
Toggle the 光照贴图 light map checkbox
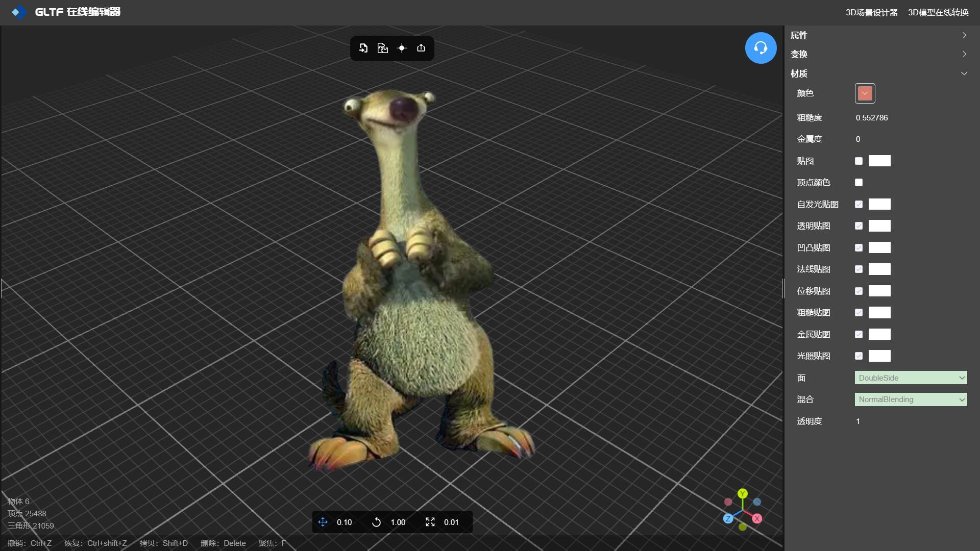[x=859, y=356]
